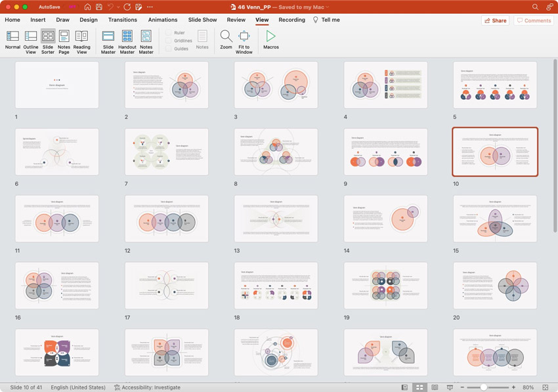
Task: Open the Zoom dialog
Action: [x=225, y=41]
